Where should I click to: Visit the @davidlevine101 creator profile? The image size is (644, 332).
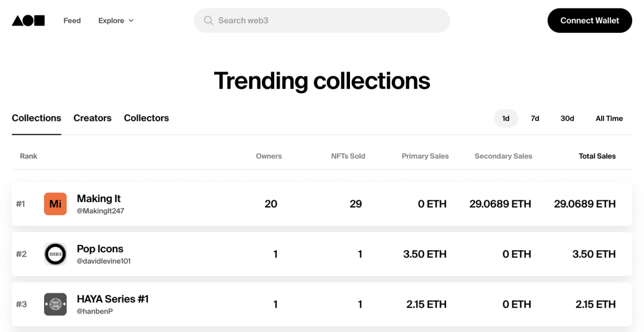click(104, 261)
